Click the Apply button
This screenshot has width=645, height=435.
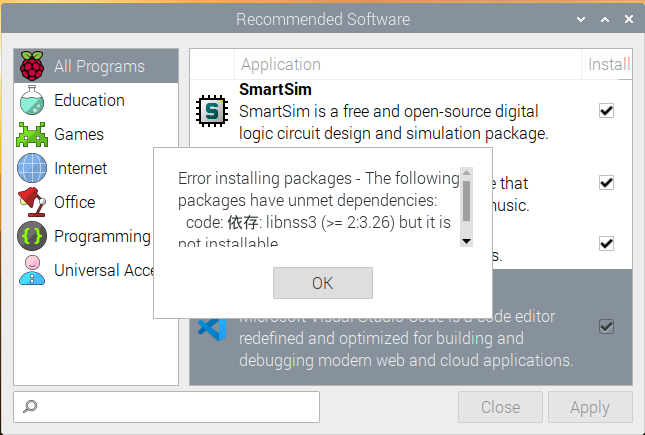click(590, 407)
